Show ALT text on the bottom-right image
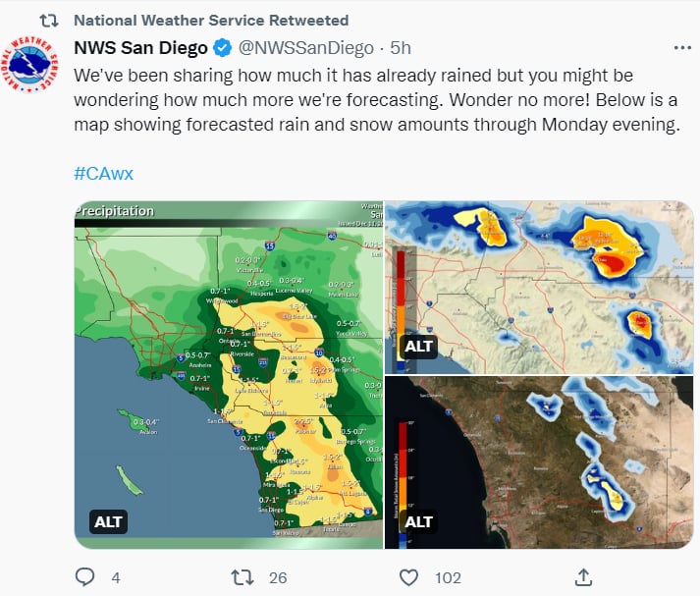This screenshot has height=596, width=700. coord(418,521)
